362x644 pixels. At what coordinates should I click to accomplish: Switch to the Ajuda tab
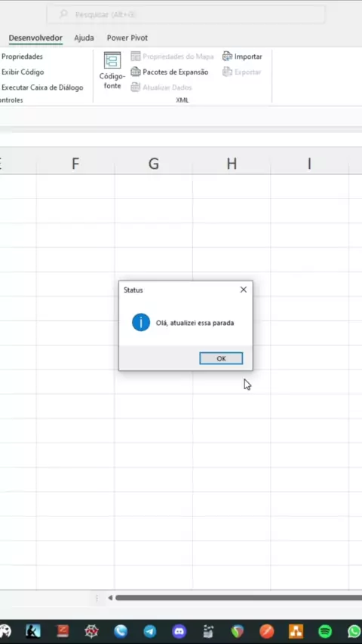(x=84, y=38)
